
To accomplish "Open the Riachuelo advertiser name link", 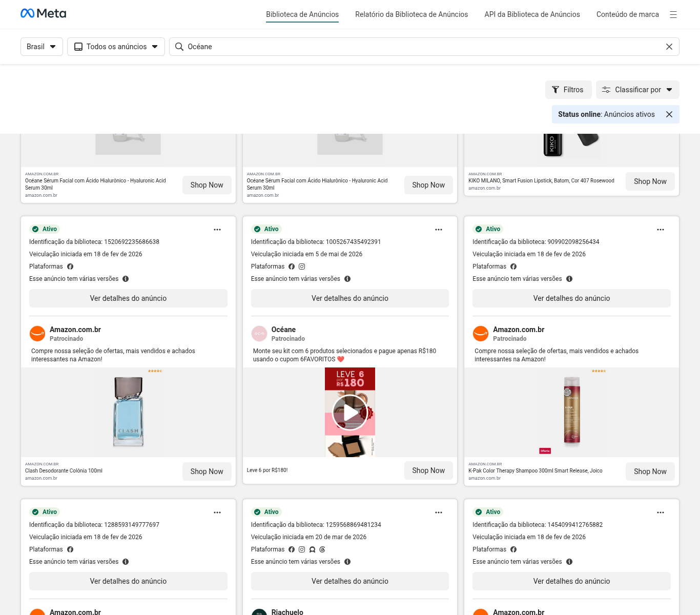I will [287, 612].
